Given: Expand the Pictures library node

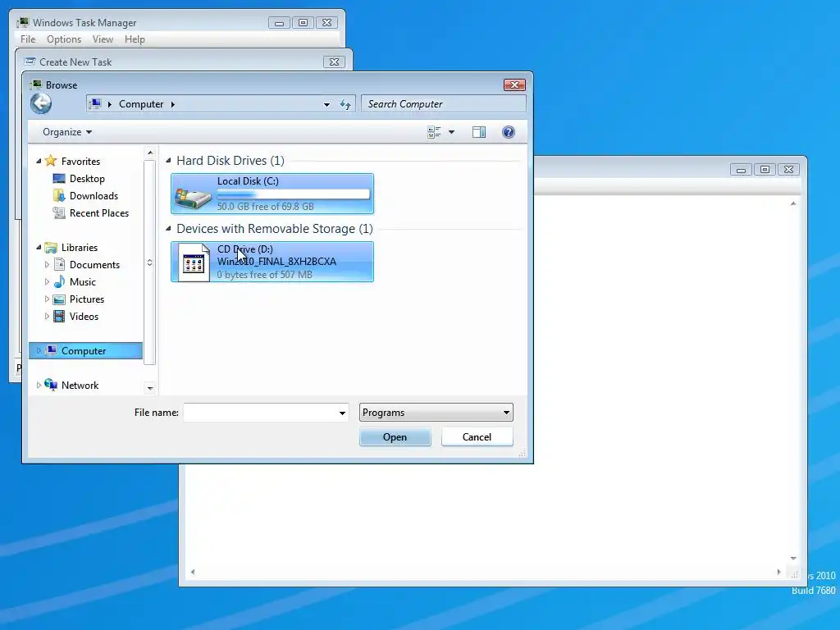Looking at the screenshot, I should tap(47, 299).
